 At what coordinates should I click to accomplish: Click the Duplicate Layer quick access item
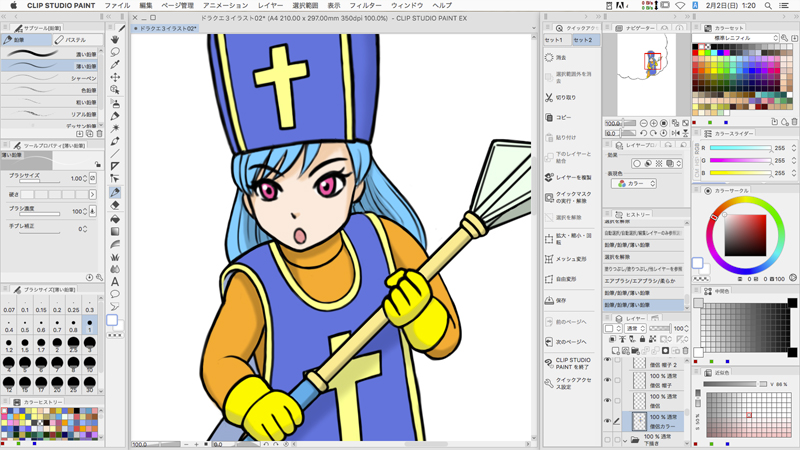coord(568,177)
